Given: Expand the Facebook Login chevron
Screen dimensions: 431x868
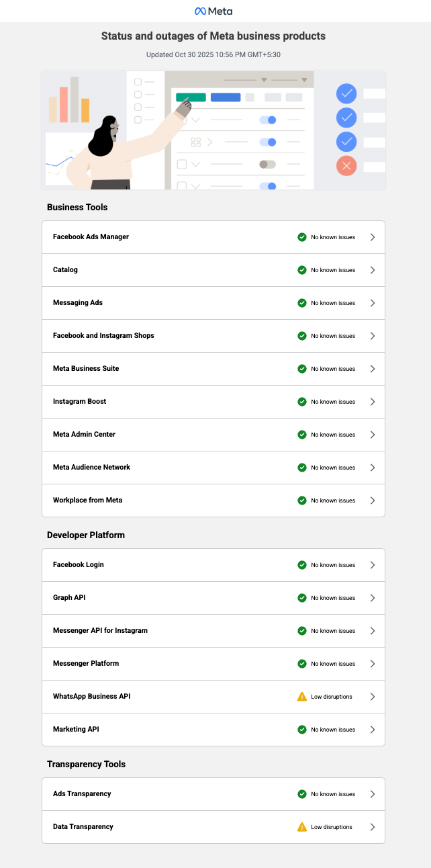Looking at the screenshot, I should (x=373, y=565).
